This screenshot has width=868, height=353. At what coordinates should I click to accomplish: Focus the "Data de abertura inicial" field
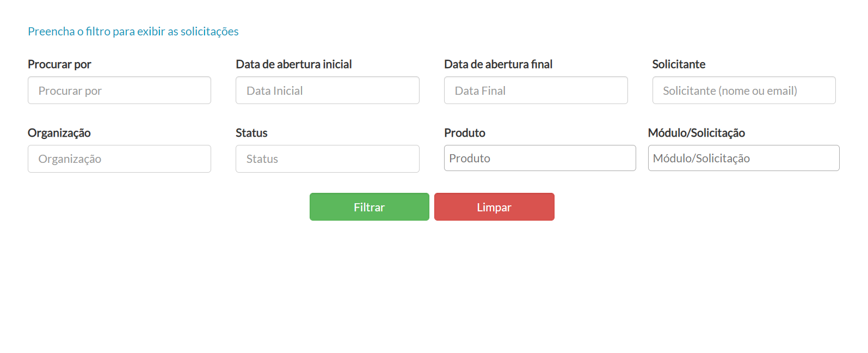click(327, 90)
